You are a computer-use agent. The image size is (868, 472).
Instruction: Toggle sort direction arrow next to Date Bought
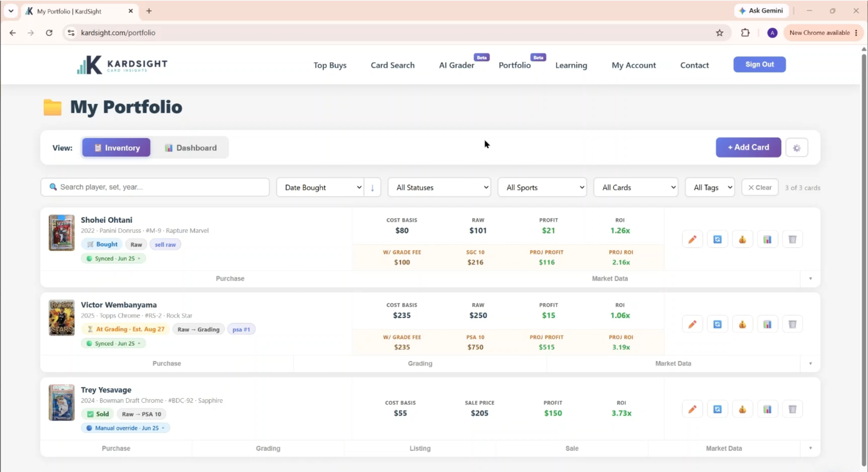(373, 188)
